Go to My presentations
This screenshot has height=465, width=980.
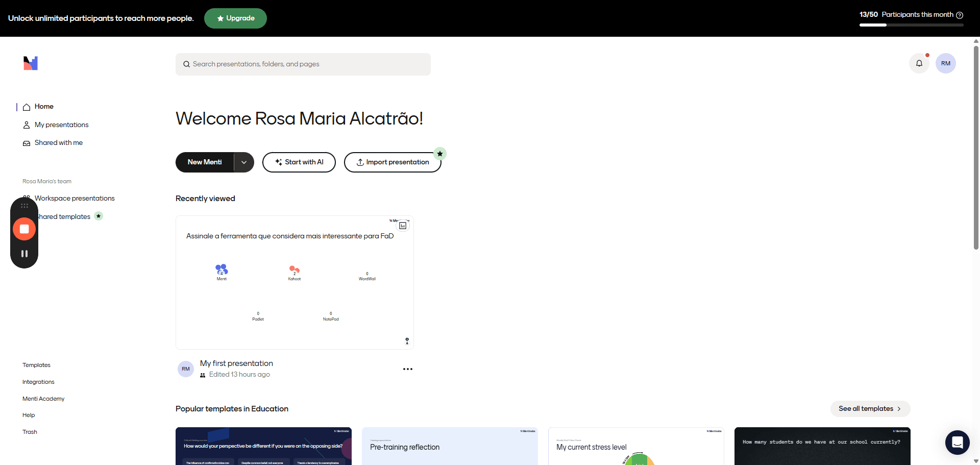61,125
